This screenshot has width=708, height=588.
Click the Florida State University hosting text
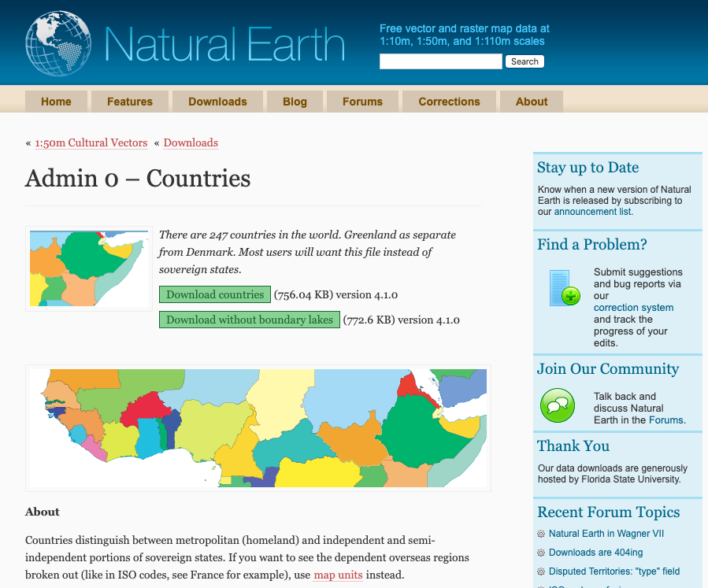[613, 474]
